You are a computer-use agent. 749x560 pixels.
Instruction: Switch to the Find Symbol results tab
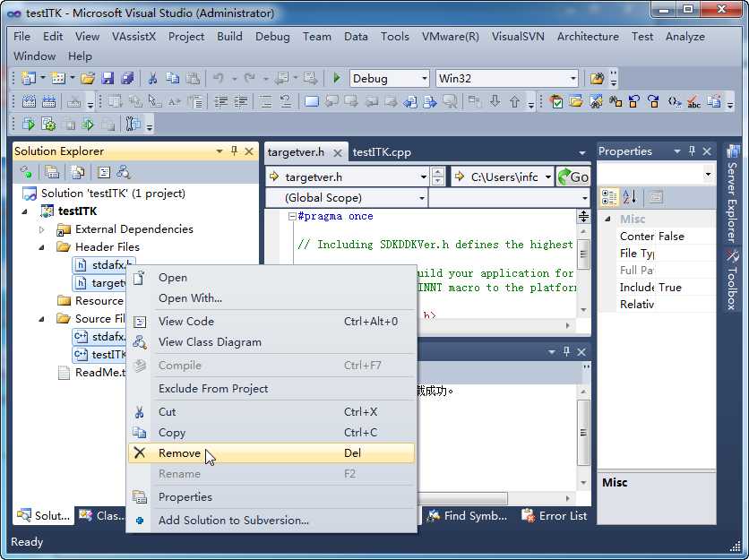(467, 515)
